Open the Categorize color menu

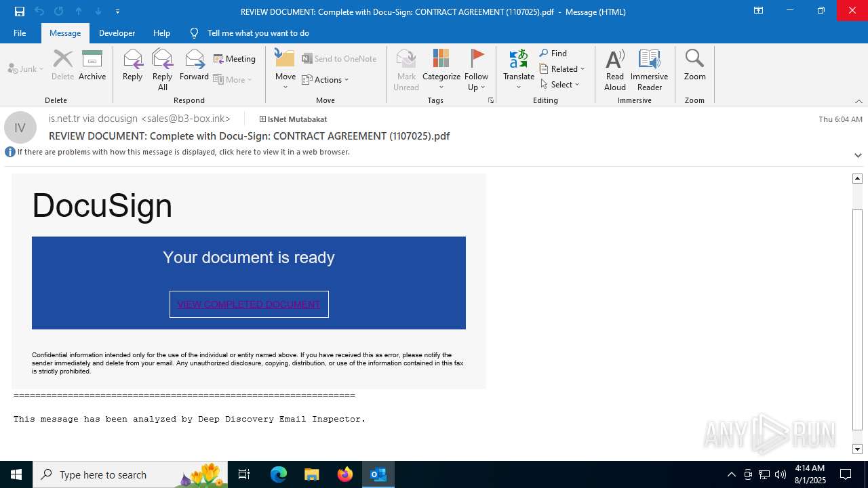click(441, 70)
